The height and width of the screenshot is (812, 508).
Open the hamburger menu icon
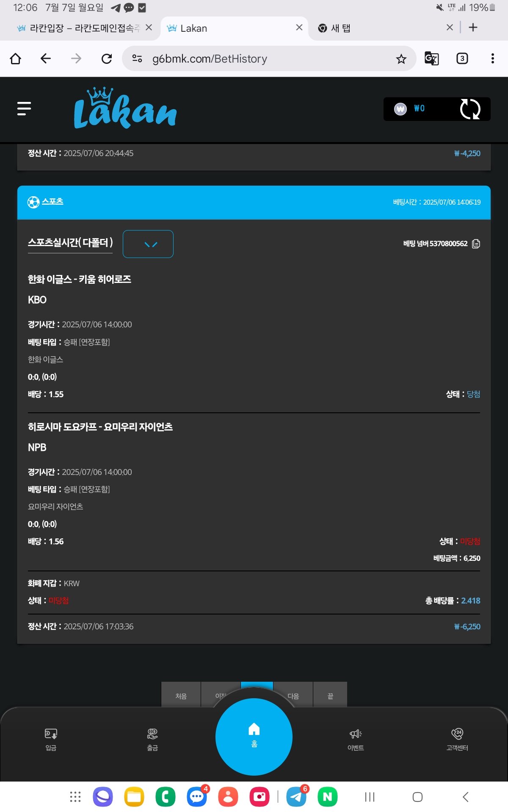(x=24, y=109)
